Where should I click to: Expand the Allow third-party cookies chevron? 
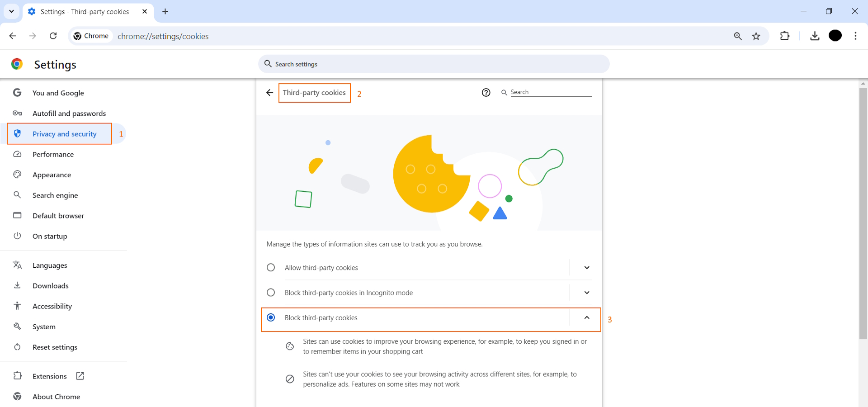[586, 267]
